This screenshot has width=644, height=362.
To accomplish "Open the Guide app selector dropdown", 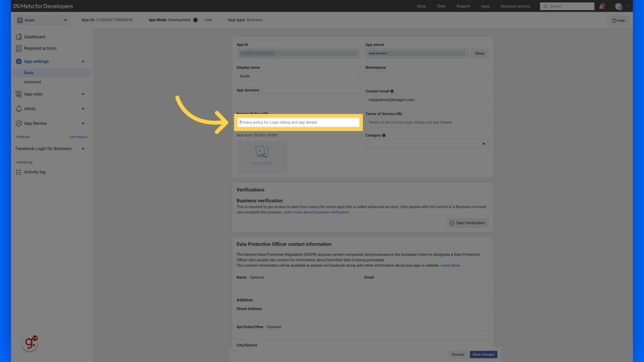I will point(43,20).
